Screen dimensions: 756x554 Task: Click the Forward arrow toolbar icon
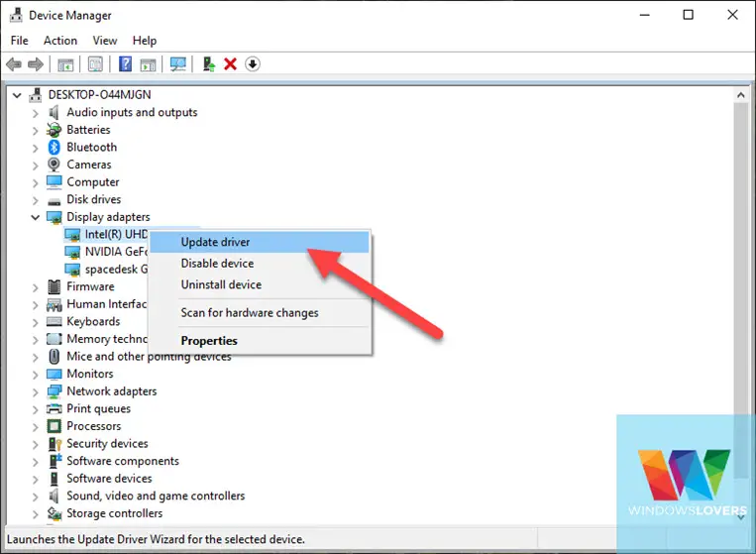click(36, 64)
